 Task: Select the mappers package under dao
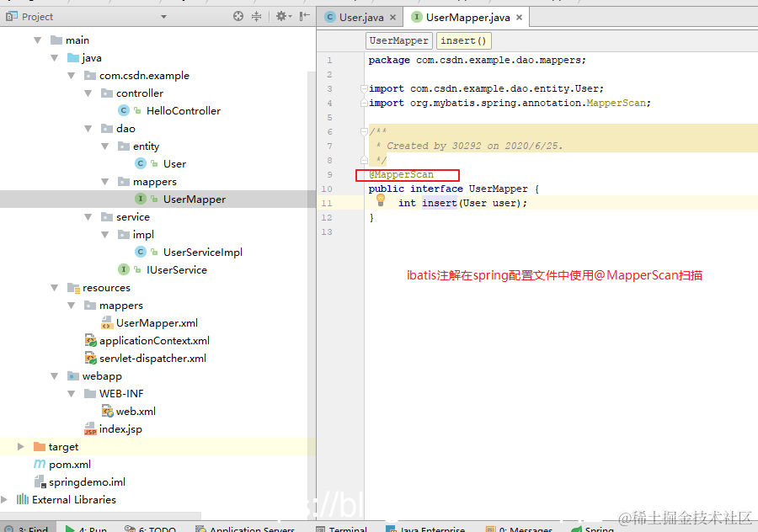[x=155, y=182]
